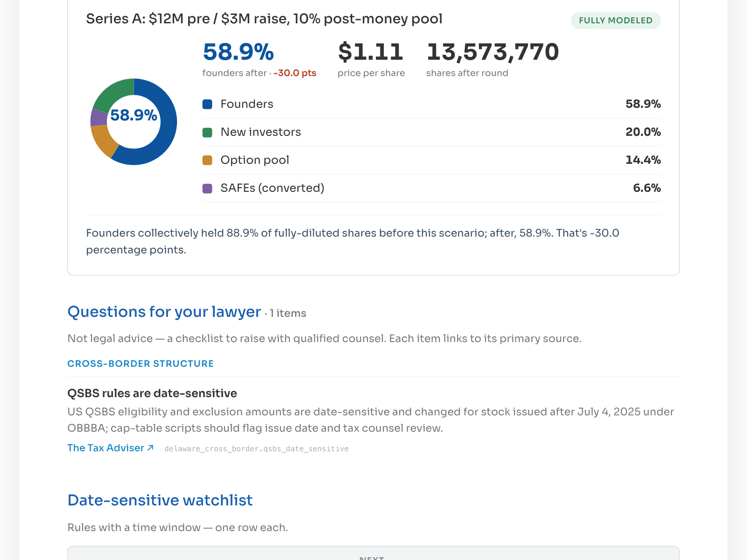Click the Rules with a time window subtitle
This screenshot has height=560, width=747.
[x=178, y=528]
